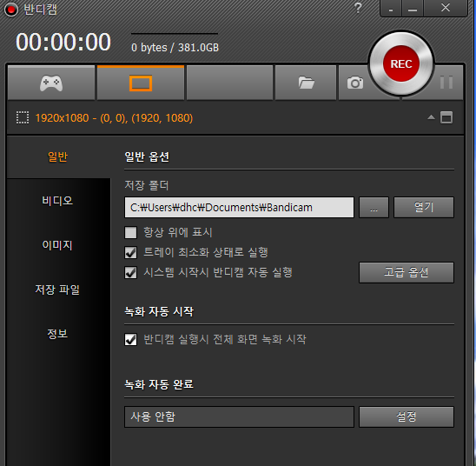Image resolution: width=476 pixels, height=466 pixels.
Task: Browse for folder with the ... button
Action: [x=374, y=208]
